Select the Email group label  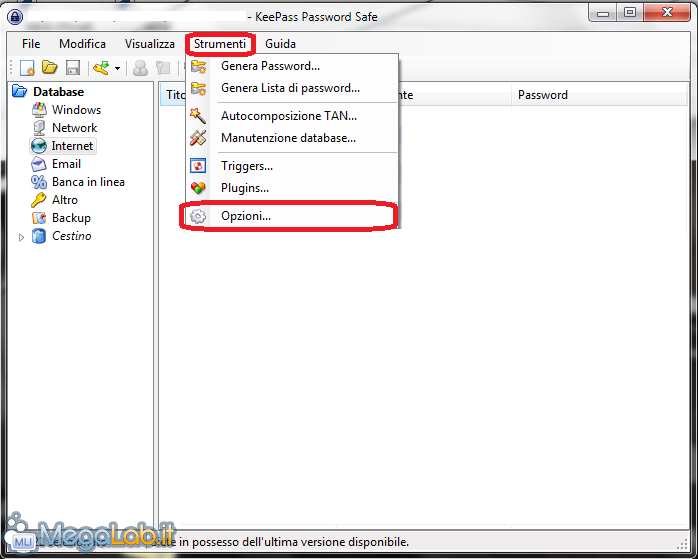tap(66, 164)
